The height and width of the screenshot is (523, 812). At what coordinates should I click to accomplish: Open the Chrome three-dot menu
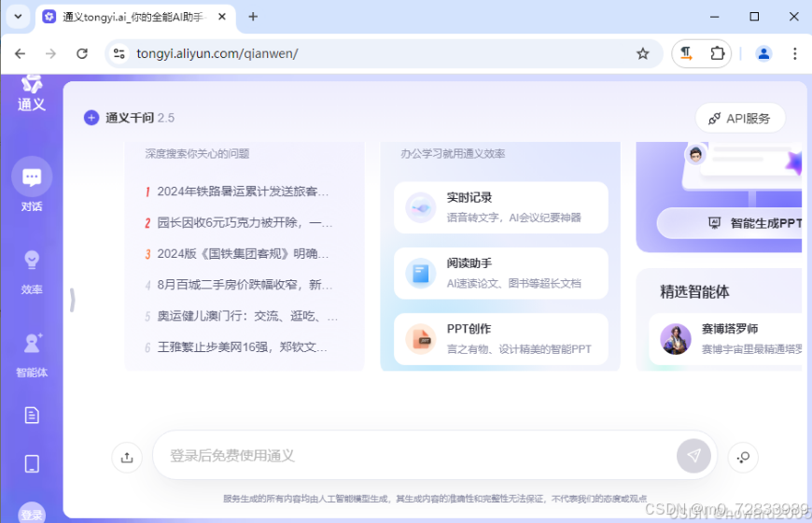point(795,53)
